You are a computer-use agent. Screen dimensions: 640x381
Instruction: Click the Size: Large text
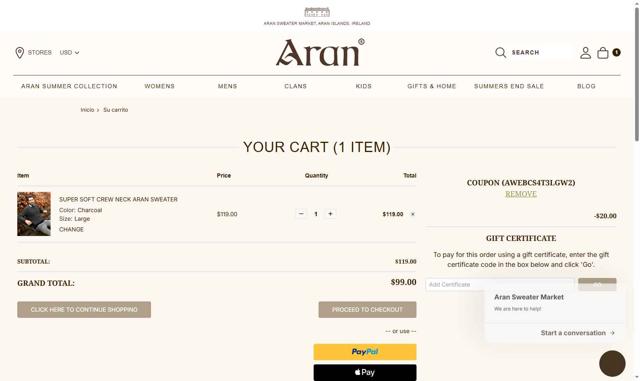74,219
